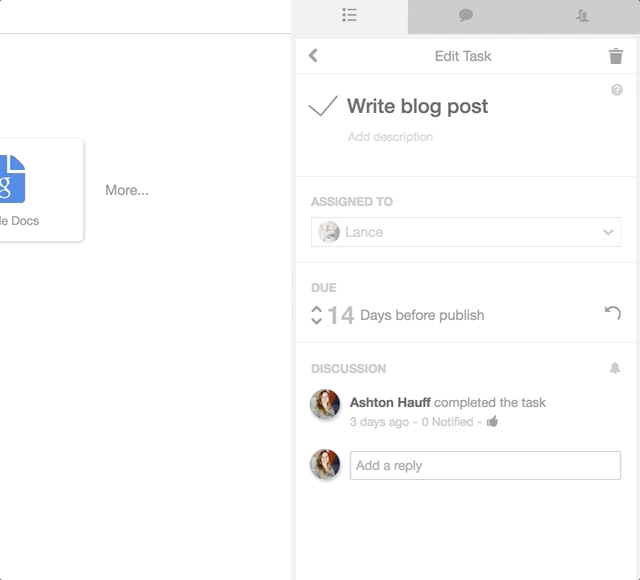Click the Write blog post title
Image resolution: width=640 pixels, height=580 pixels.
(417, 107)
